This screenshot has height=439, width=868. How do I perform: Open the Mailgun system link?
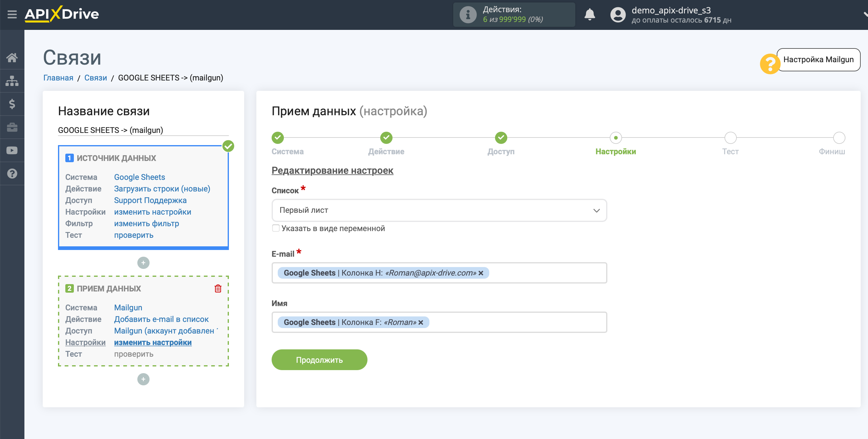[128, 307]
